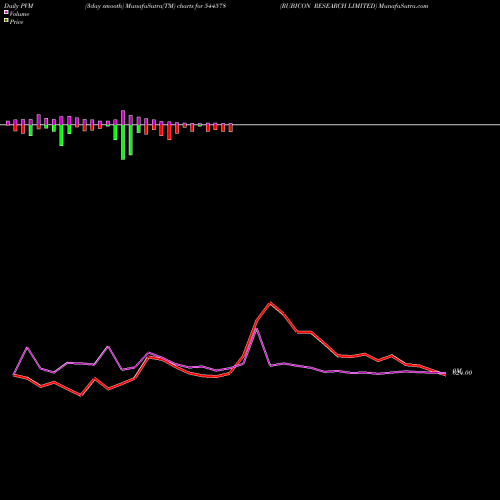Click the highest peak of the red price line
Image resolution: width=500 pixels, height=500 pixels.
[270, 303]
